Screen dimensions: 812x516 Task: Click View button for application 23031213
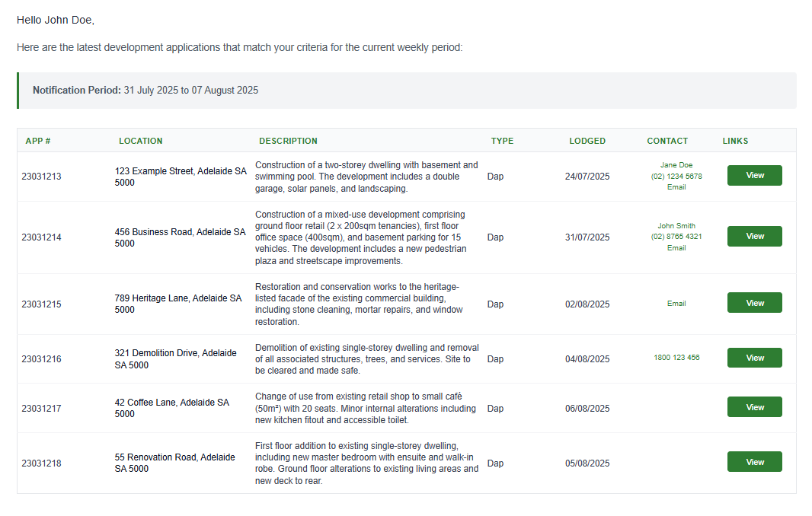pyautogui.click(x=754, y=176)
